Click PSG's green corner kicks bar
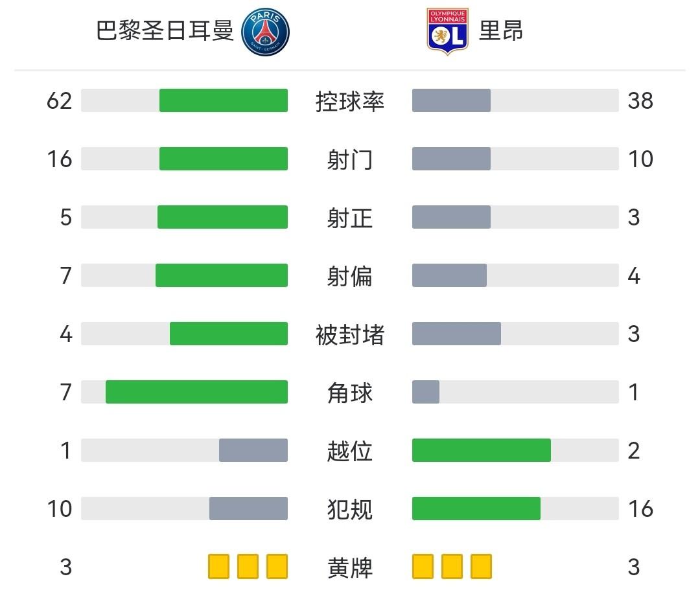The image size is (700, 594). tap(196, 392)
